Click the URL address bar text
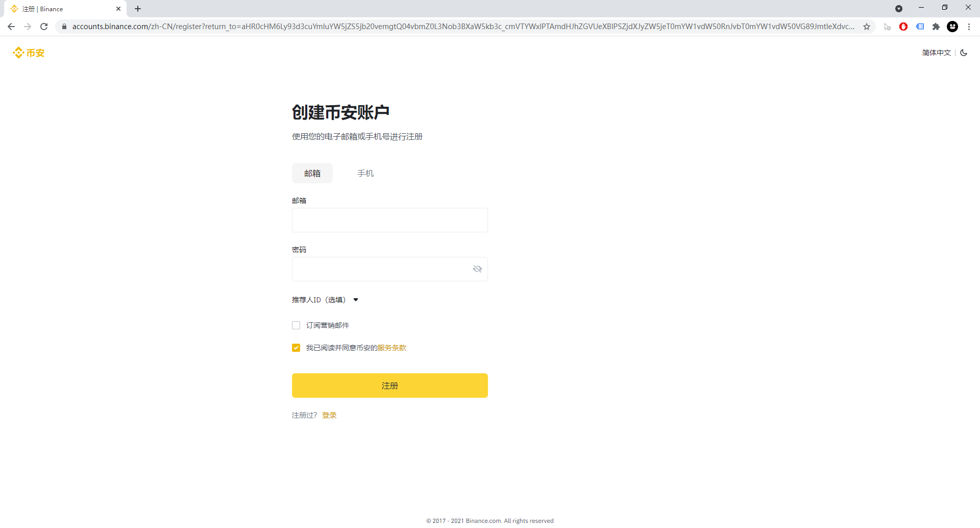The image size is (980, 528). pos(463,27)
